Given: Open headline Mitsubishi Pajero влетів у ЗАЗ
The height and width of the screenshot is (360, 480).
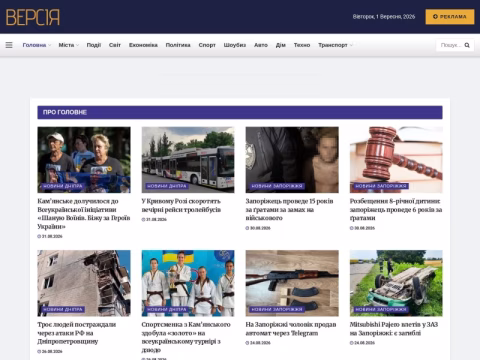Looking at the screenshot, I should tap(394, 329).
